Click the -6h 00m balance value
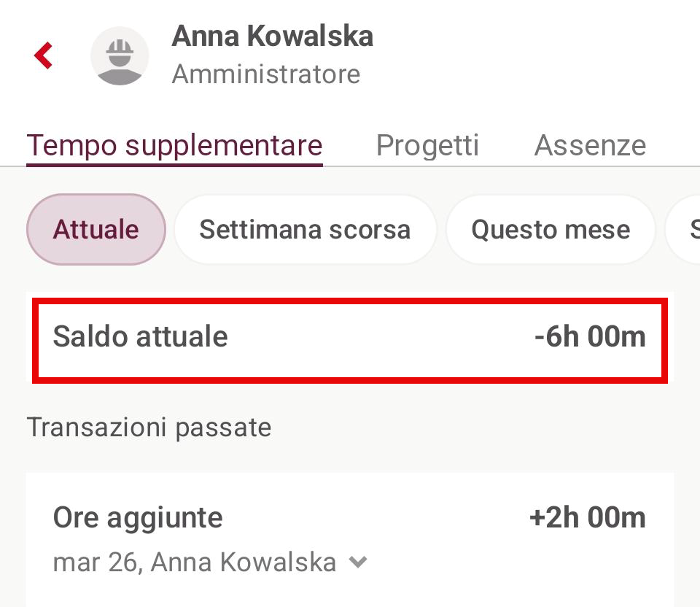The height and width of the screenshot is (607, 700). pyautogui.click(x=589, y=337)
